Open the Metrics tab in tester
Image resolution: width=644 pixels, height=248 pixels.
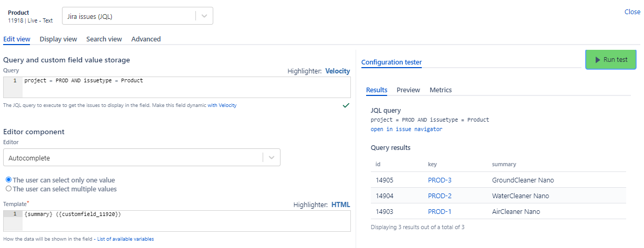coord(440,90)
